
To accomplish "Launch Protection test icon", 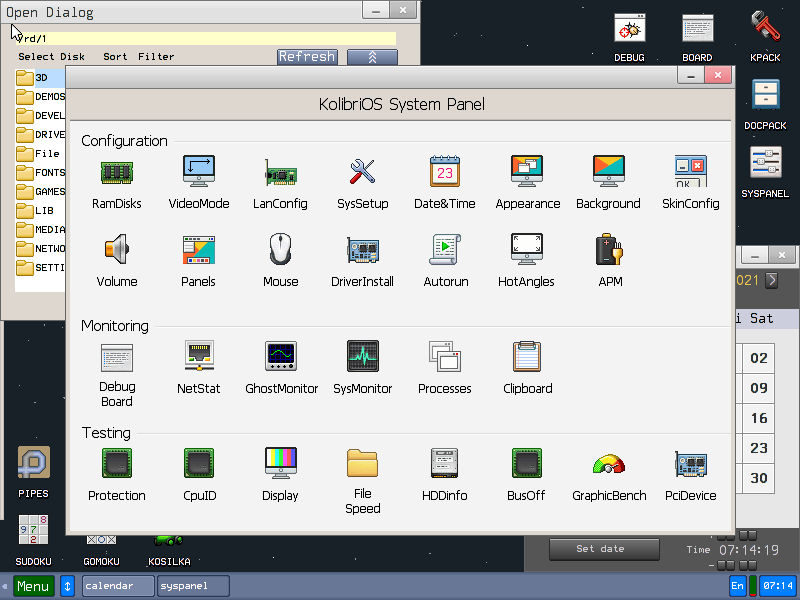I will [x=117, y=463].
